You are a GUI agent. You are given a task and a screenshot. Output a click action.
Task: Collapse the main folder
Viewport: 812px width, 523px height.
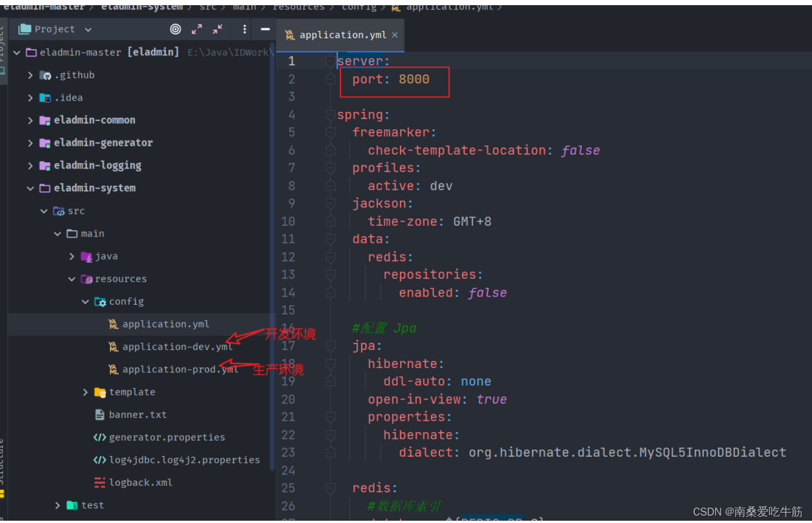click(x=57, y=234)
